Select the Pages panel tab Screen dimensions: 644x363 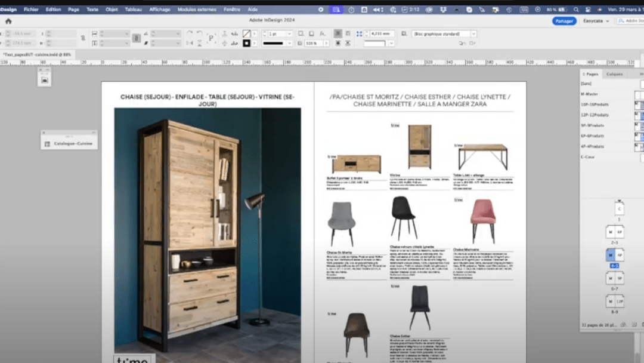tap(592, 74)
